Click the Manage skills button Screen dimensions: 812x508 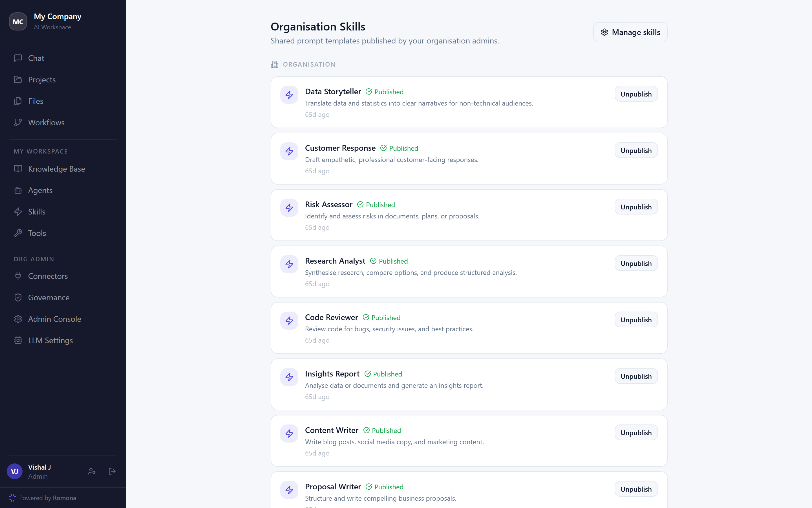click(630, 32)
